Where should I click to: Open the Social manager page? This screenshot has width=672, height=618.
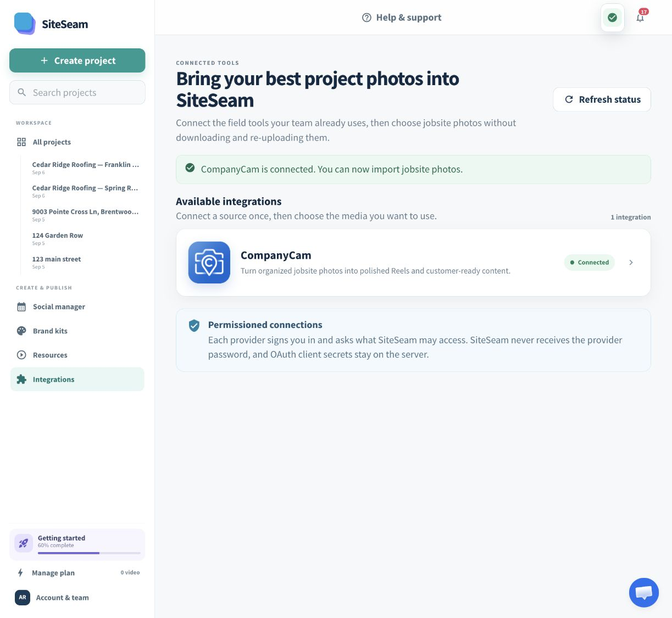77,307
